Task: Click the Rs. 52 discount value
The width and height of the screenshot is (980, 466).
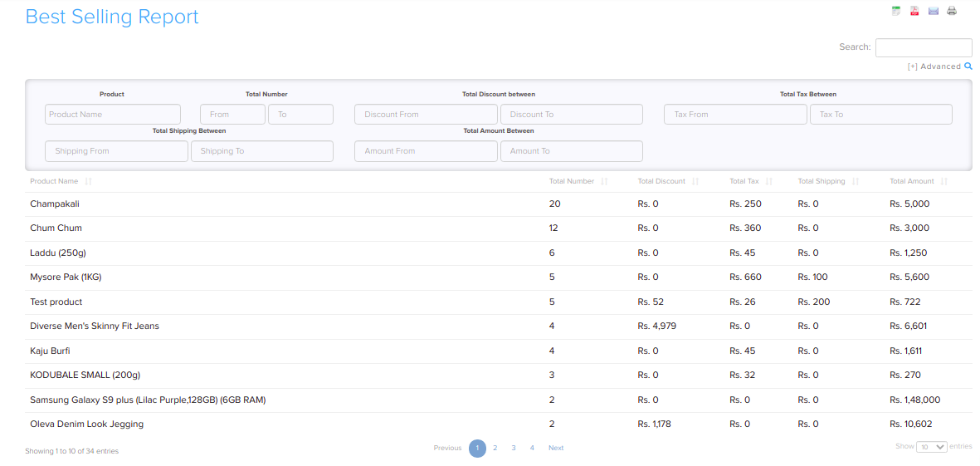Action: pos(651,302)
